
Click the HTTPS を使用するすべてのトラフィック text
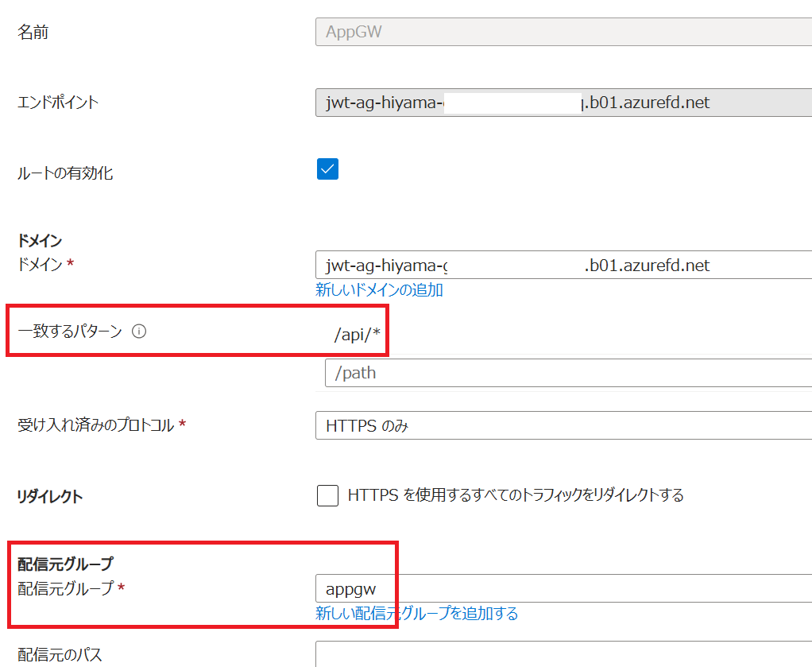(x=516, y=495)
